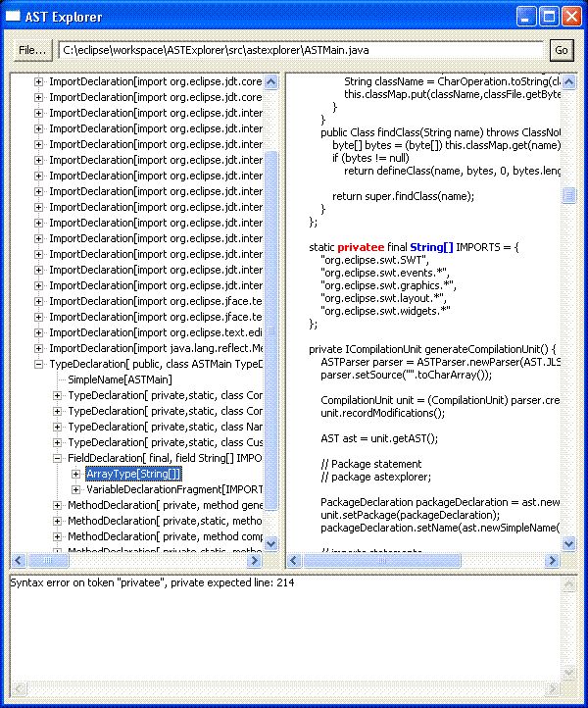The height and width of the screenshot is (708, 588).
Task: Close the AST Explorer window
Action: pos(571,17)
